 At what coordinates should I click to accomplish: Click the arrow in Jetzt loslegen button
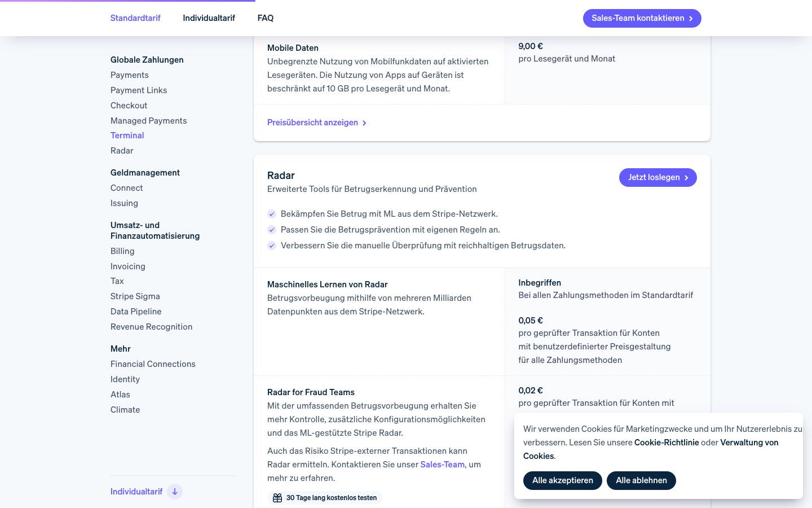click(686, 178)
